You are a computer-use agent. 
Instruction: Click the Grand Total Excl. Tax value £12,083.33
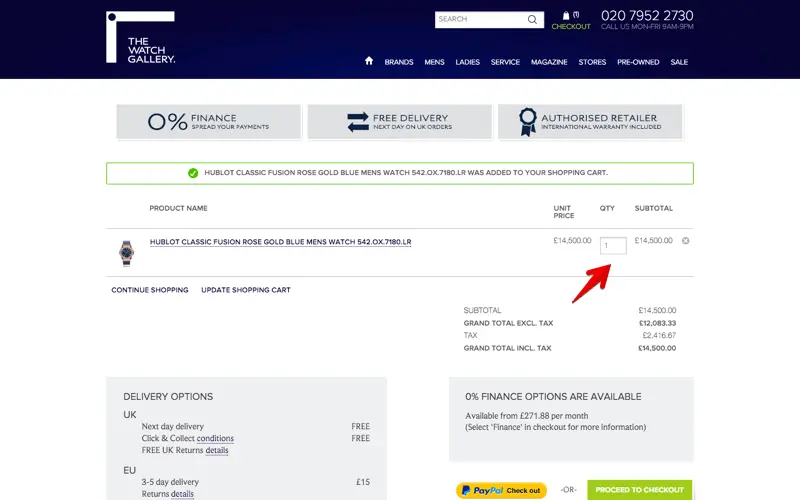658,323
